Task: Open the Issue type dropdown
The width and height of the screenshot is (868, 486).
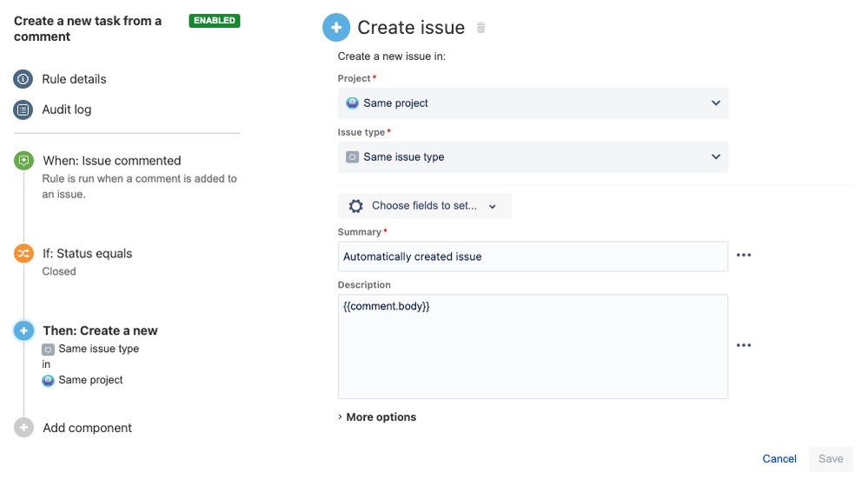Action: pyautogui.click(x=533, y=157)
